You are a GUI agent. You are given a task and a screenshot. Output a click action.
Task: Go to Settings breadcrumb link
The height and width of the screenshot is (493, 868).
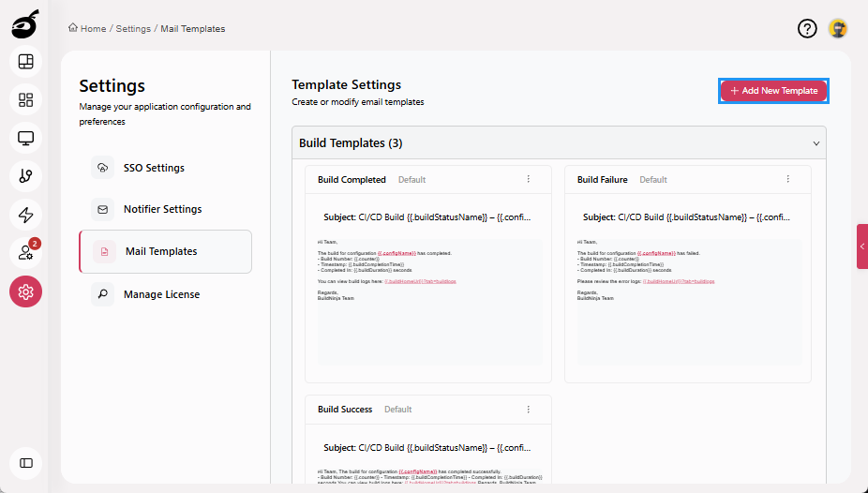(133, 29)
